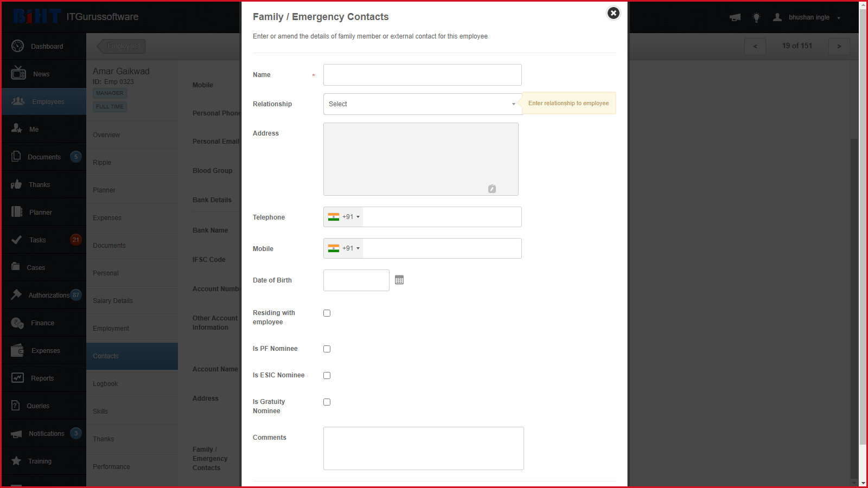Image resolution: width=868 pixels, height=488 pixels.
Task: Click the Dashboard gauge icon in sidebar
Action: (x=17, y=46)
